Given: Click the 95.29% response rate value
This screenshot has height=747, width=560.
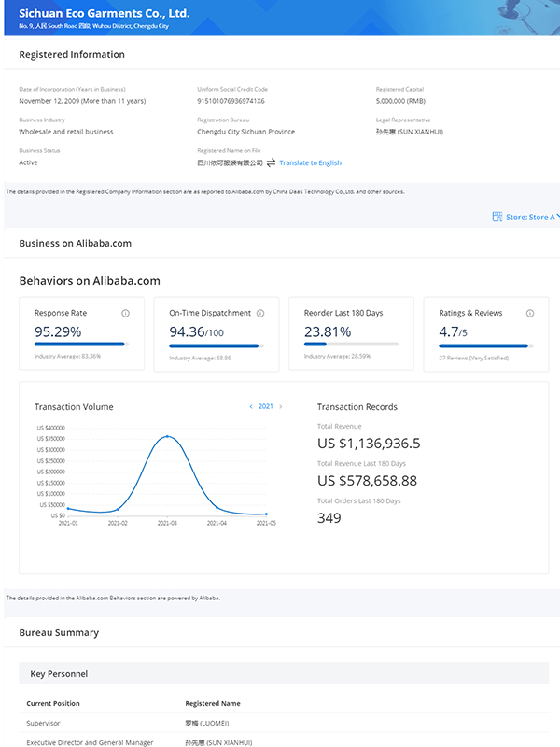Looking at the screenshot, I should pyautogui.click(x=58, y=331).
